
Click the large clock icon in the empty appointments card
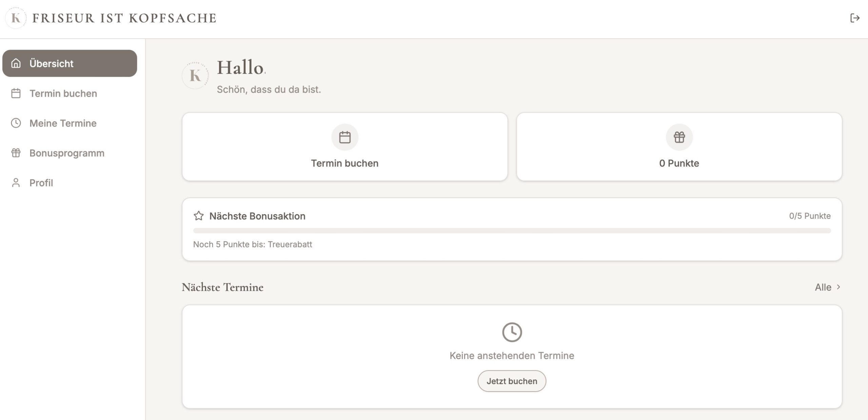point(512,332)
